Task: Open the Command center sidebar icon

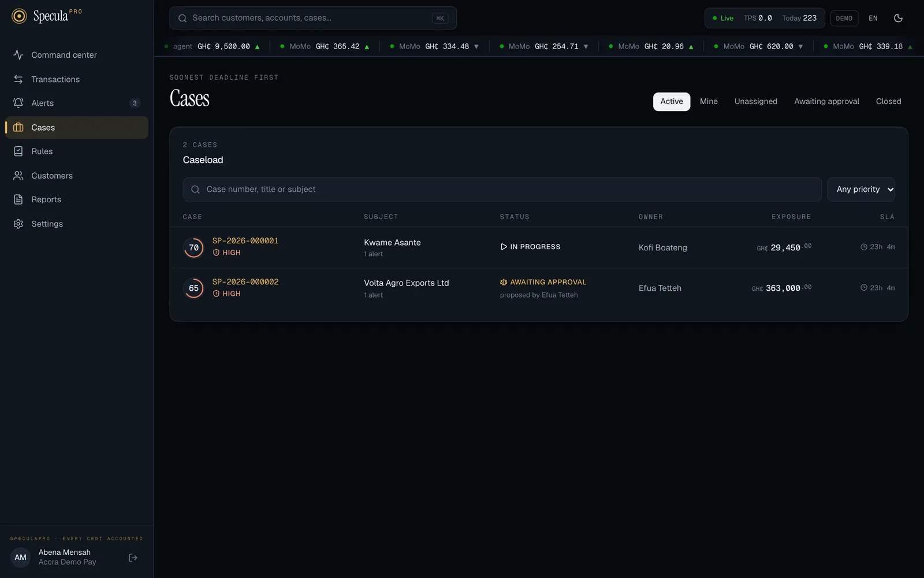Action: (x=18, y=55)
